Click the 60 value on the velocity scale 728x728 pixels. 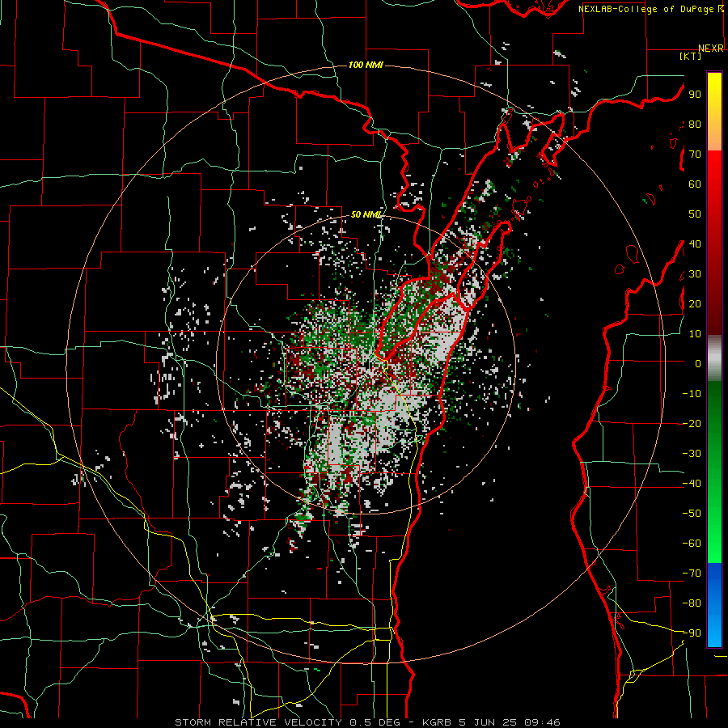click(x=695, y=184)
